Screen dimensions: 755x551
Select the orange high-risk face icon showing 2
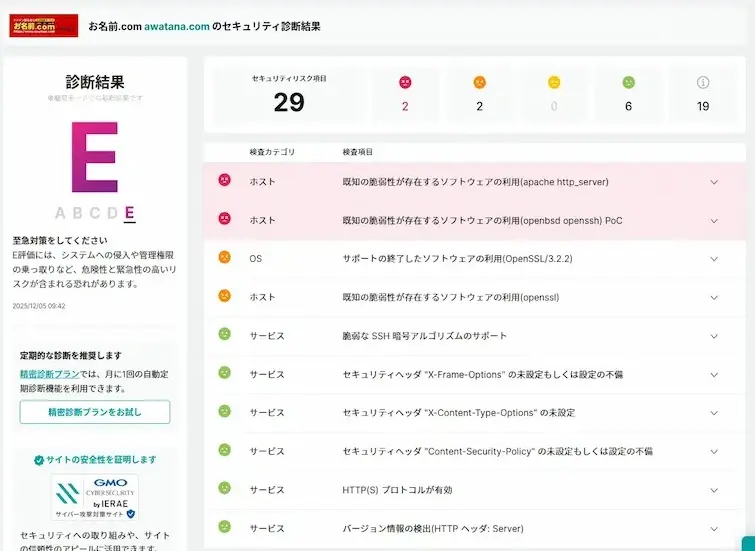(x=480, y=82)
